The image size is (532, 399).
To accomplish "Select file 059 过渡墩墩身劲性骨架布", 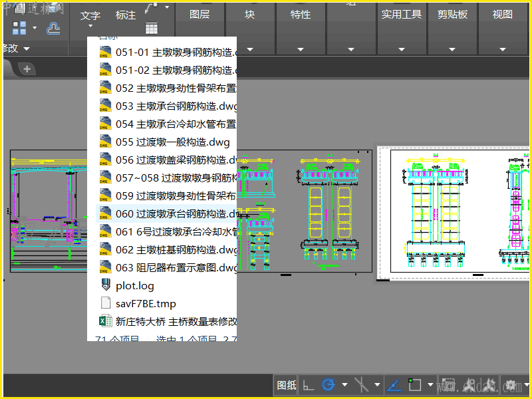I will click(x=166, y=196).
